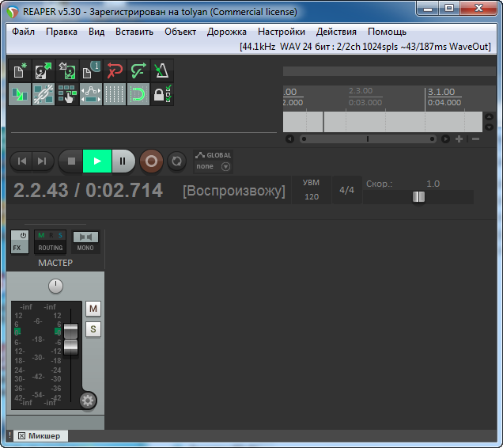Toggle the padlock locking icon
This screenshot has height=448, width=503.
[162, 95]
